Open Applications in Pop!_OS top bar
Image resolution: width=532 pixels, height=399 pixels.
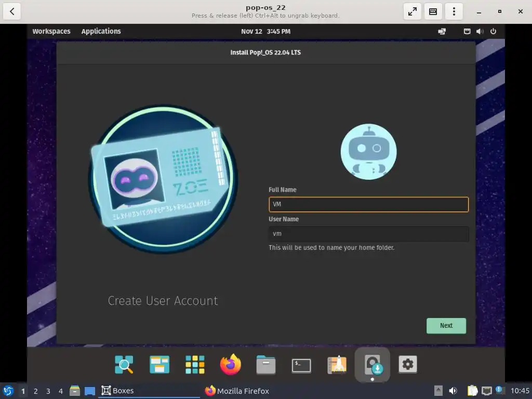[101, 31]
